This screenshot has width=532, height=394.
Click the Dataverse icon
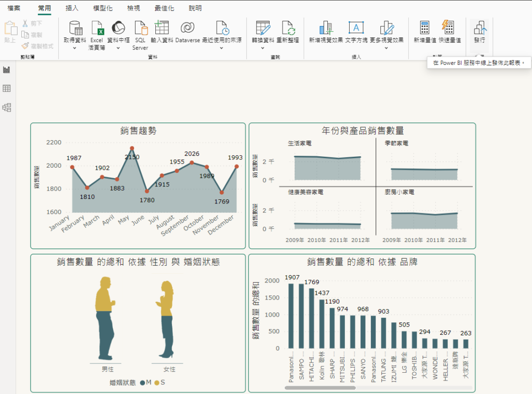pyautogui.click(x=188, y=29)
